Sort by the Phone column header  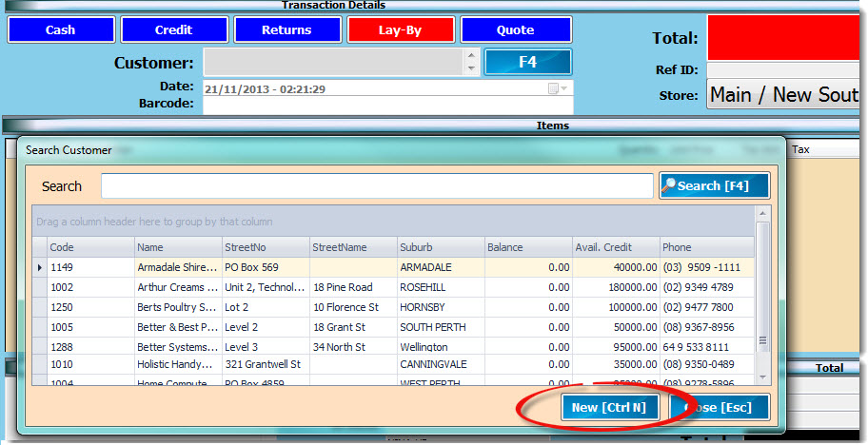(707, 247)
